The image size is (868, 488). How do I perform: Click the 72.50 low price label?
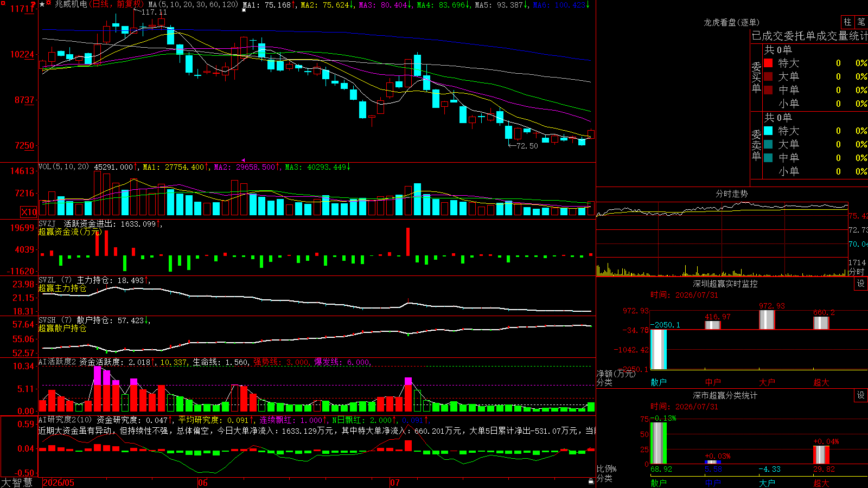tap(527, 146)
